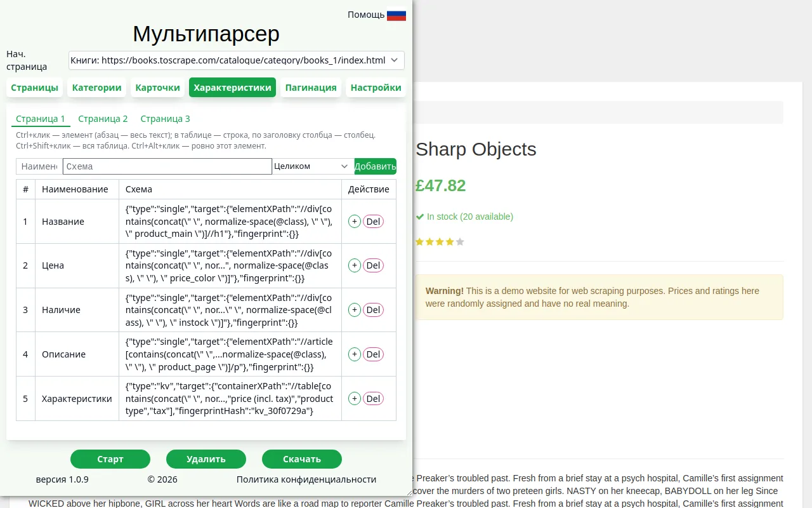Delete the Характеристики schema row
This screenshot has height=508, width=812.
(373, 399)
